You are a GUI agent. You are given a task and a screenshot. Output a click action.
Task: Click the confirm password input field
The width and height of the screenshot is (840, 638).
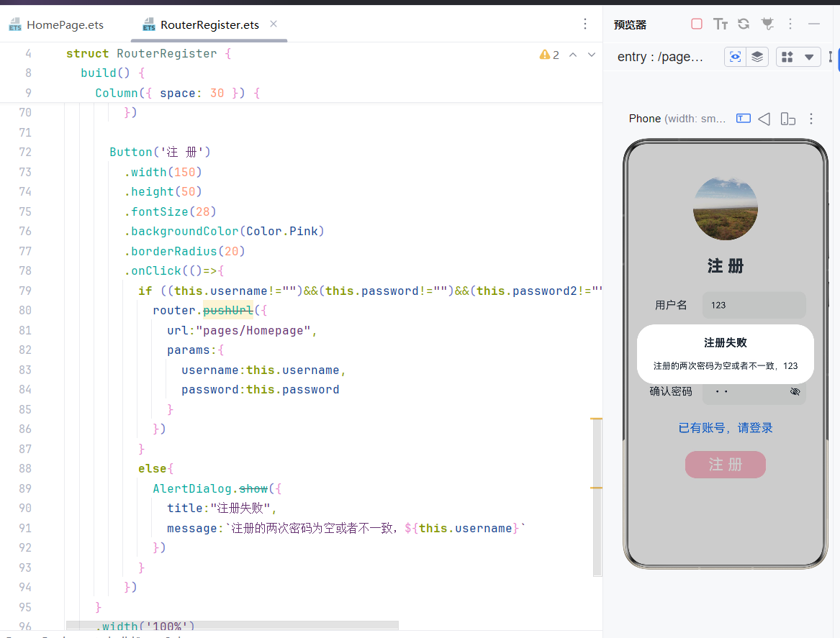(x=754, y=392)
